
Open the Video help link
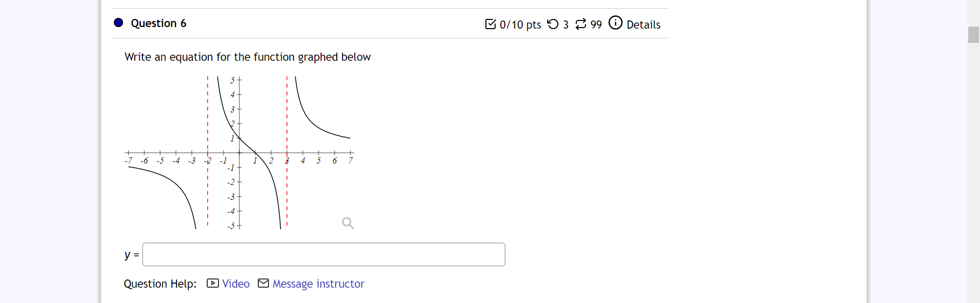236,284
